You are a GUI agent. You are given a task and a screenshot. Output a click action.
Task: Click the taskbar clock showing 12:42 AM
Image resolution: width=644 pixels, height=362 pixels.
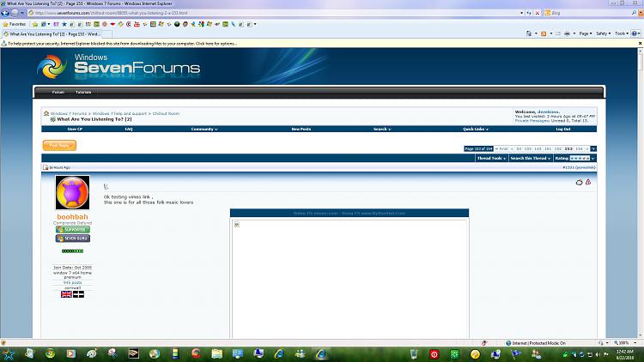(x=625, y=354)
